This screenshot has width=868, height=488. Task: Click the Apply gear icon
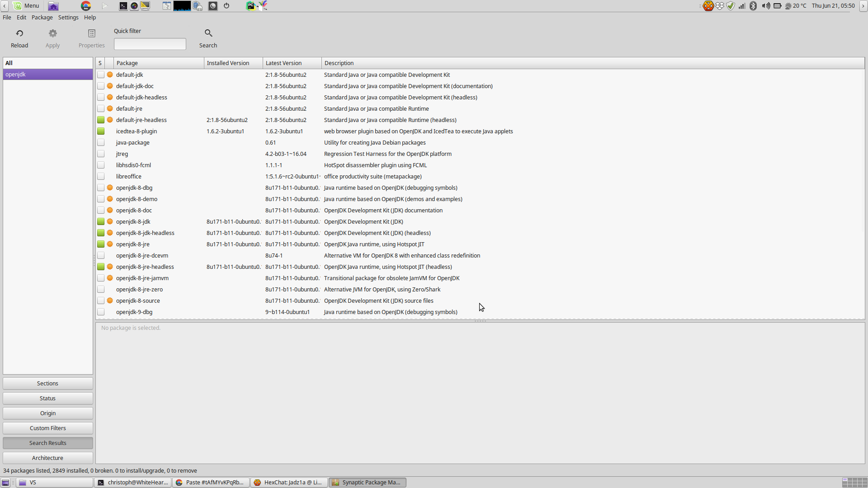pyautogui.click(x=53, y=33)
